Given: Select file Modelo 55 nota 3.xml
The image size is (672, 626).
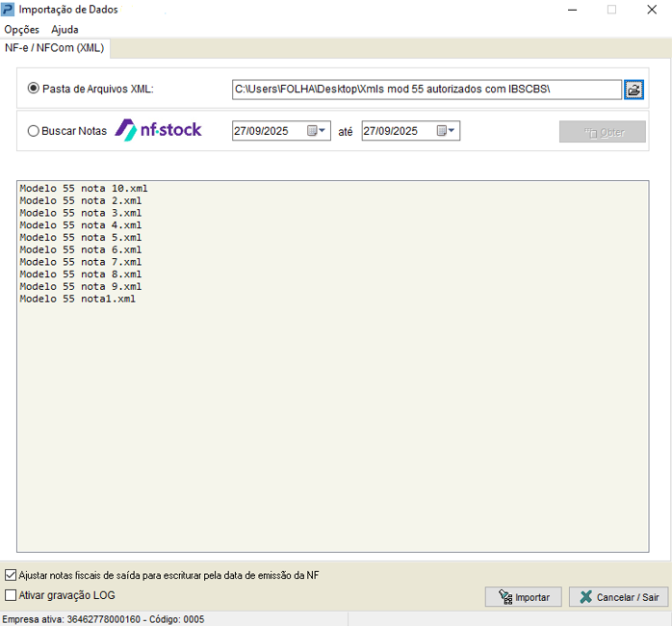Looking at the screenshot, I should click(81, 213).
